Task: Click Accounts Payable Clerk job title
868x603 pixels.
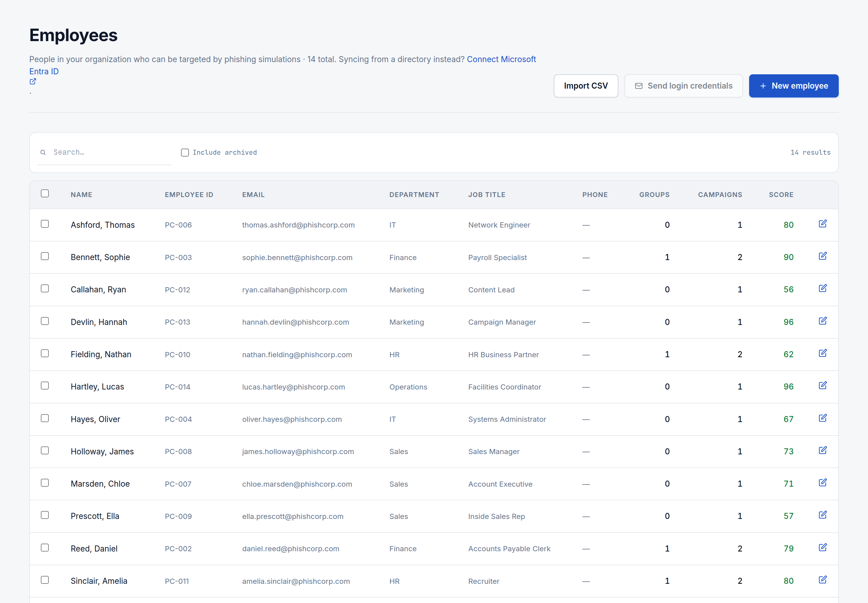Action: 509,548
